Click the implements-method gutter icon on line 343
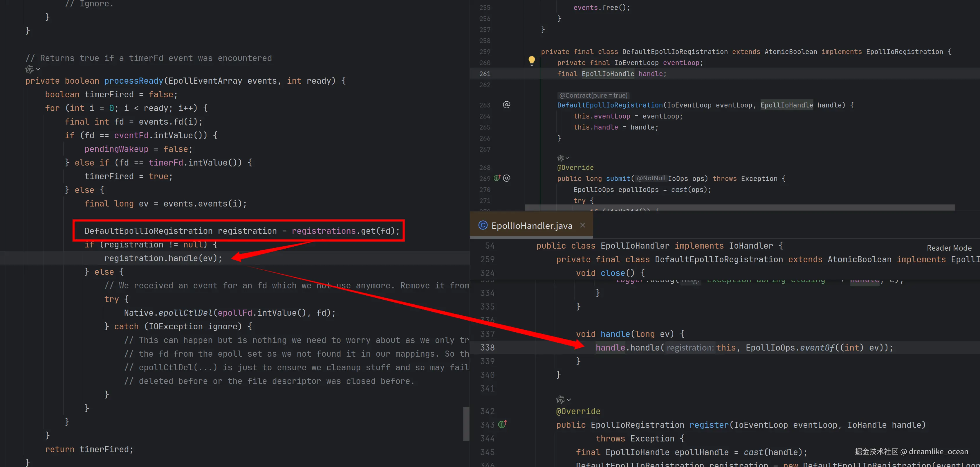The height and width of the screenshot is (467, 980). [x=502, y=424]
